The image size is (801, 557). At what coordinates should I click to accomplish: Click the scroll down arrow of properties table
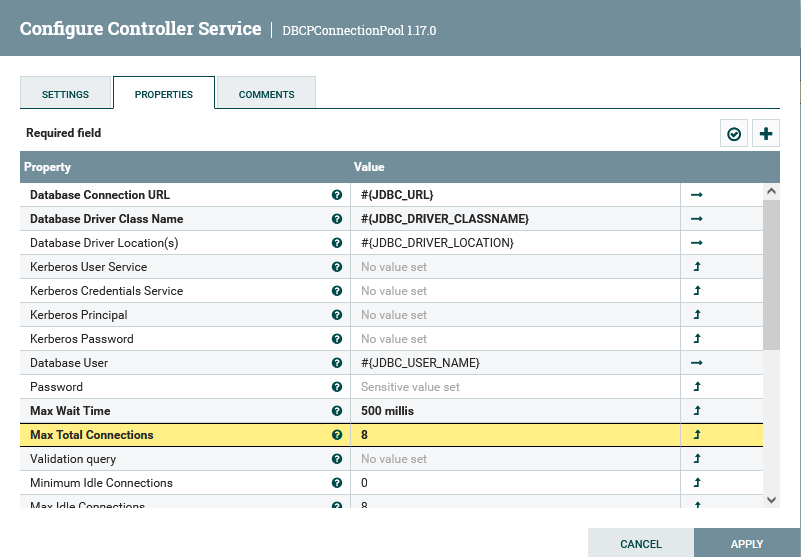pyautogui.click(x=771, y=499)
